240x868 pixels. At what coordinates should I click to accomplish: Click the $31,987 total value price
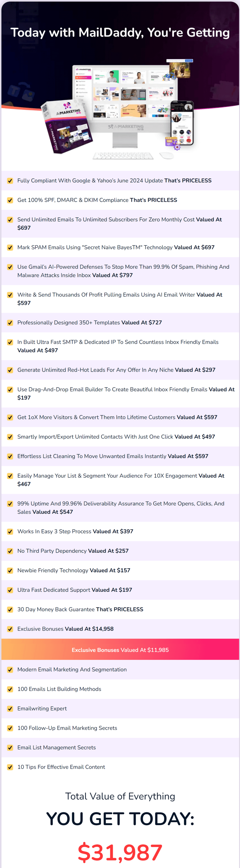(x=120, y=852)
